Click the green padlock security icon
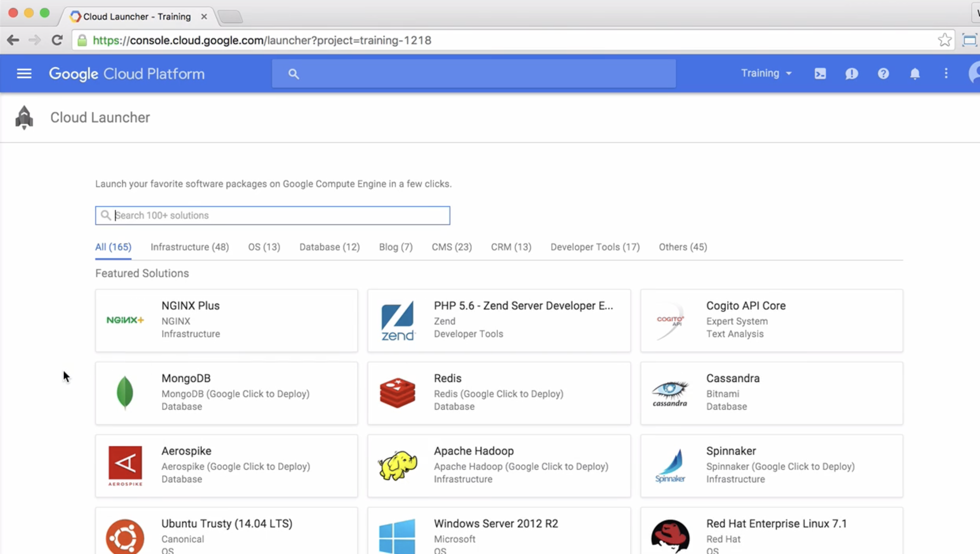Viewport: 980px width, 554px height. tap(82, 40)
